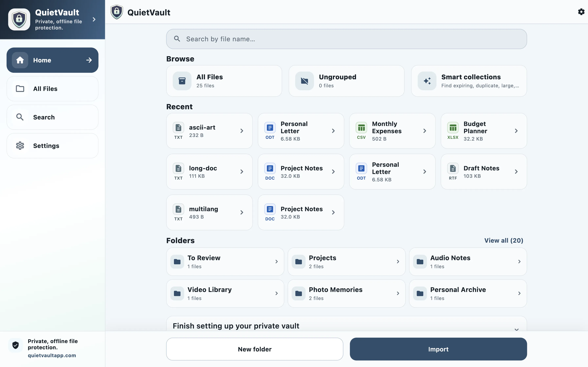Click the New folder button
The height and width of the screenshot is (367, 588).
tap(255, 349)
